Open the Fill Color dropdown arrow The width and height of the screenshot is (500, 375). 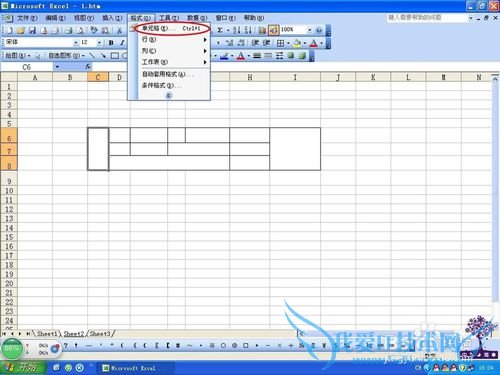[305, 43]
